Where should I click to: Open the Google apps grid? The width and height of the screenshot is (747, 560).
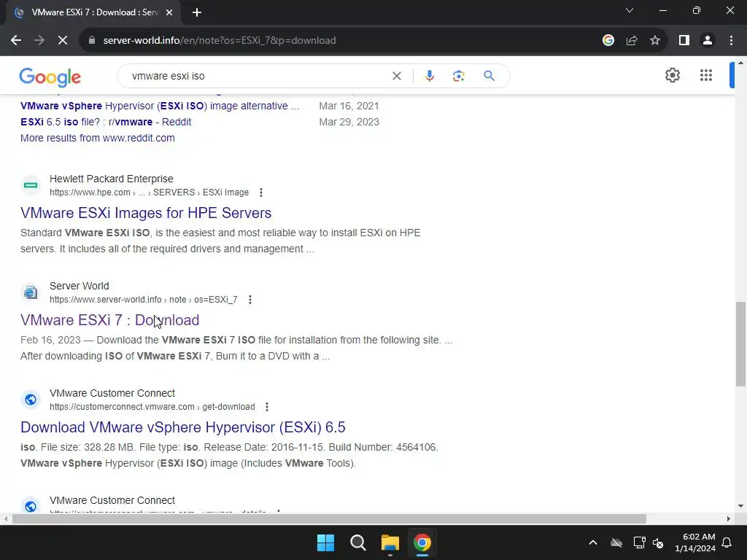706,75
